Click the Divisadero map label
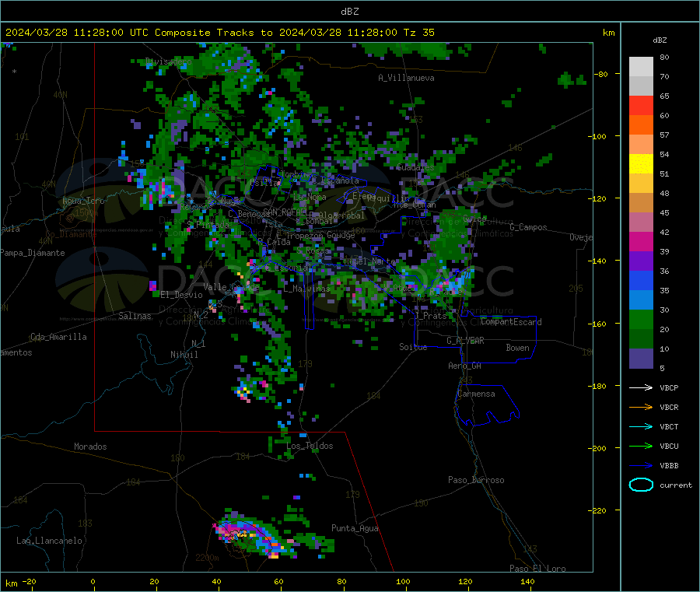This screenshot has width=700, height=592. point(168,61)
